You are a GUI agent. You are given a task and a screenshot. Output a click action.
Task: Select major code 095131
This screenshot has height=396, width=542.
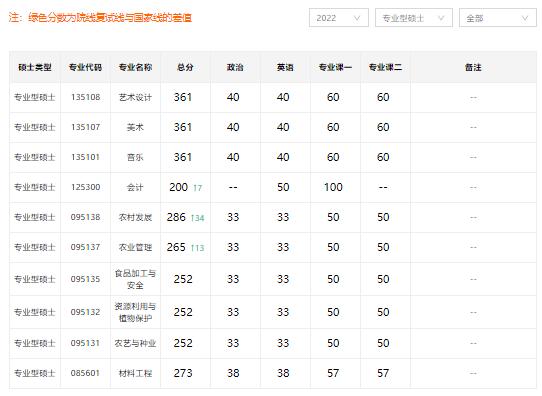pos(85,343)
